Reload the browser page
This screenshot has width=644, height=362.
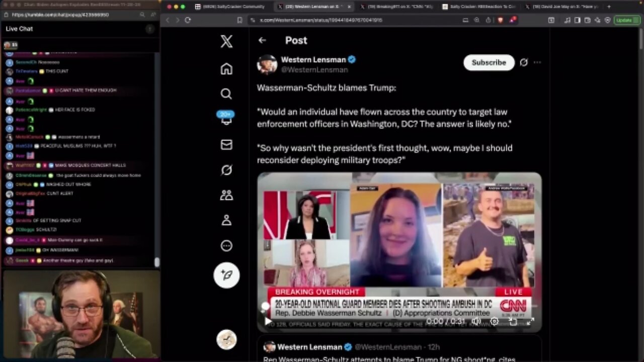coord(188,20)
